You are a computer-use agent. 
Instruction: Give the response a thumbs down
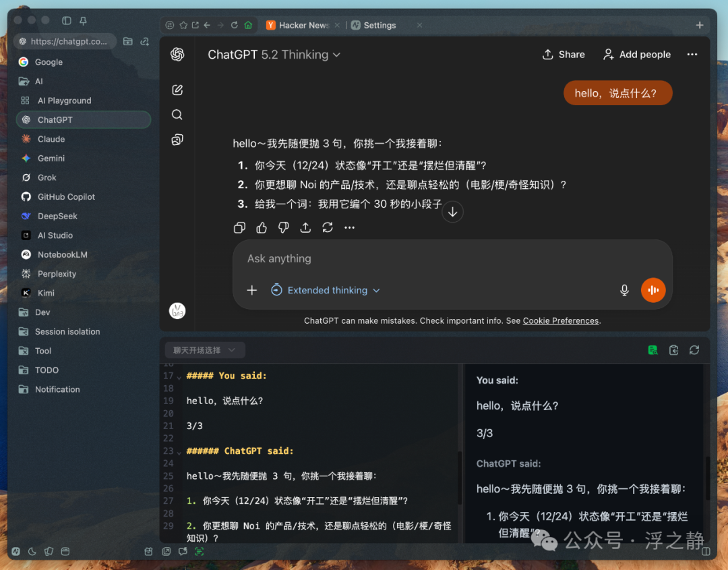[x=284, y=227]
